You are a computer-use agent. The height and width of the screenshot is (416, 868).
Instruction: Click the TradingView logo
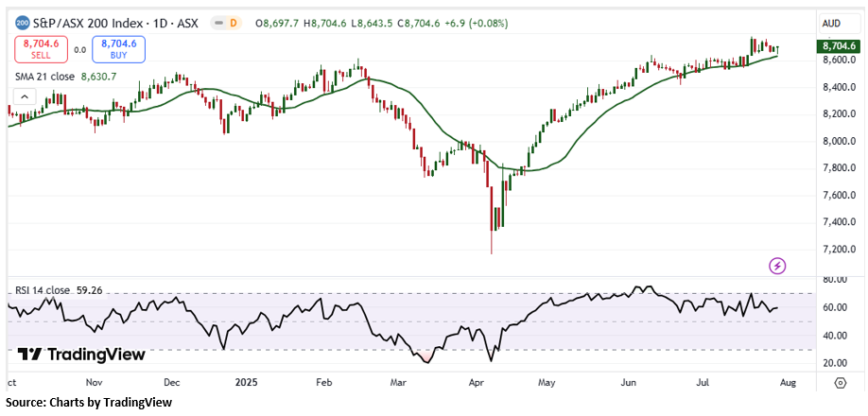coord(80,354)
